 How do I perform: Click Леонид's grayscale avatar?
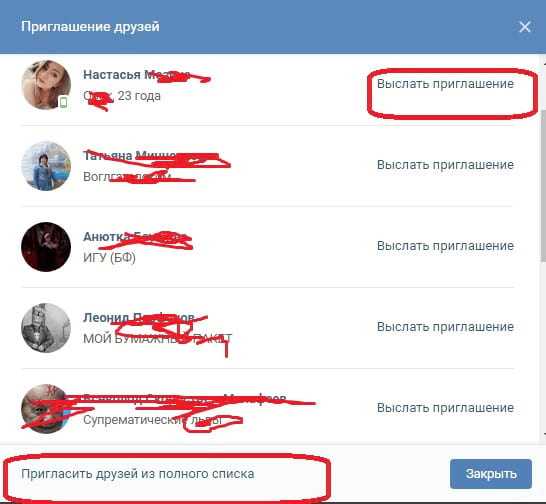pyautogui.click(x=46, y=328)
